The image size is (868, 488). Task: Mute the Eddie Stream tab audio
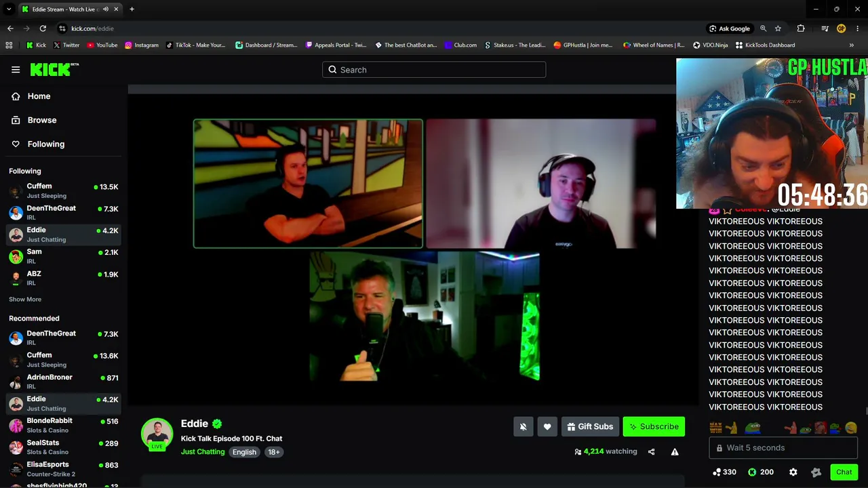105,9
